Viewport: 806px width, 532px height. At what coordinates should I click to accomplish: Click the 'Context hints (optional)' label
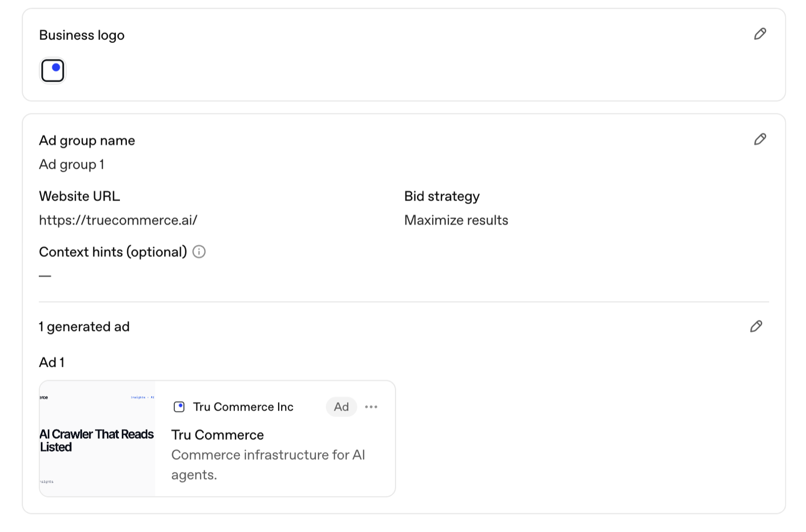[x=113, y=251]
